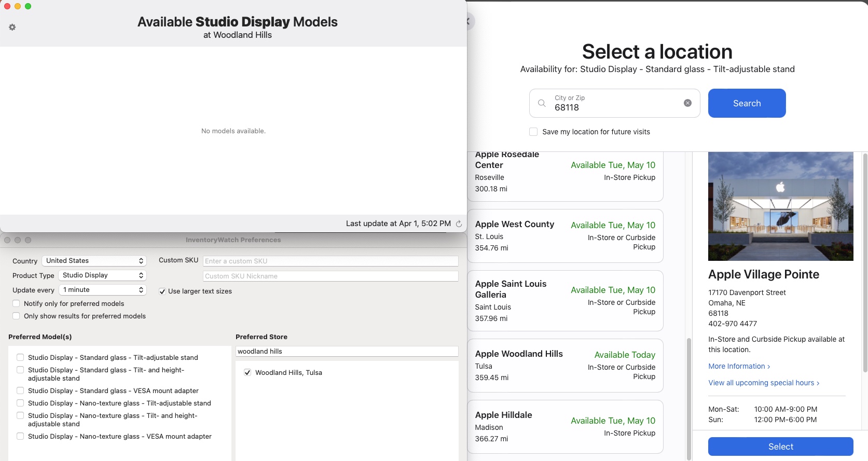The height and width of the screenshot is (461, 868).
Task: Select Apple Woodland Hills store entry
Action: click(565, 365)
